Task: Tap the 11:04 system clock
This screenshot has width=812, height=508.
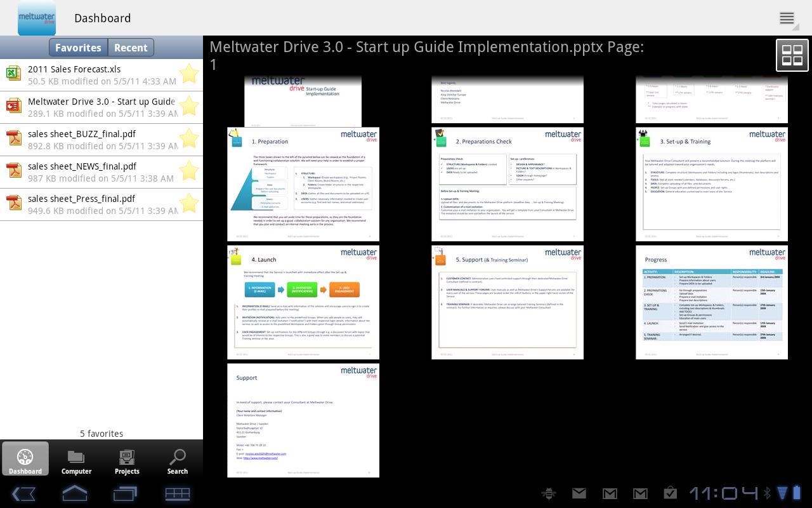Action: click(723, 493)
